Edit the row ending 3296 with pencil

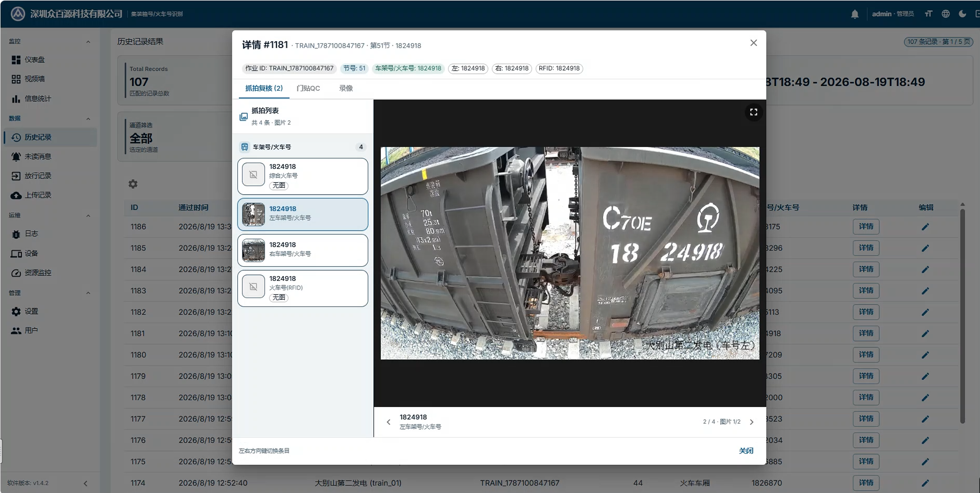pyautogui.click(x=925, y=248)
